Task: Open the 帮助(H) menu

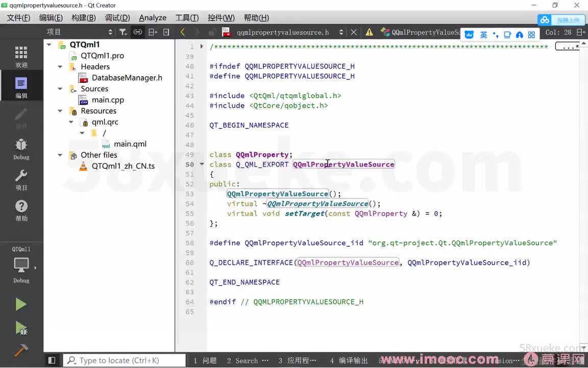Action: (x=257, y=18)
